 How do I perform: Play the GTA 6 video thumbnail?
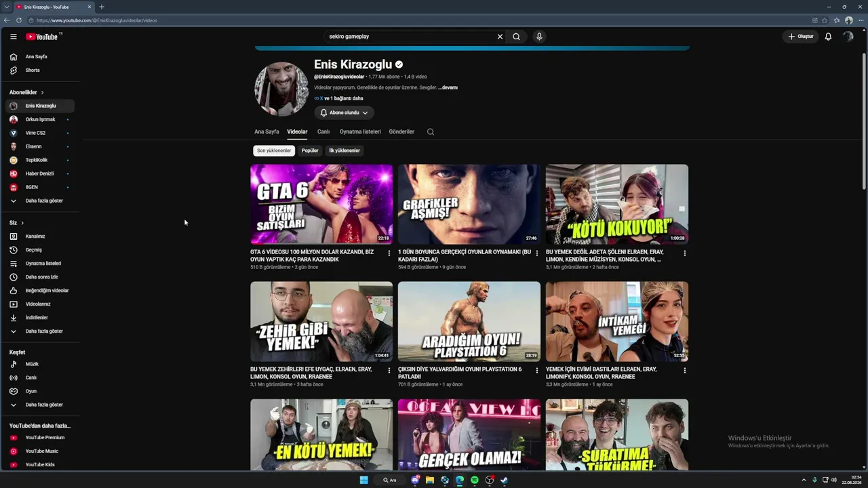click(321, 204)
